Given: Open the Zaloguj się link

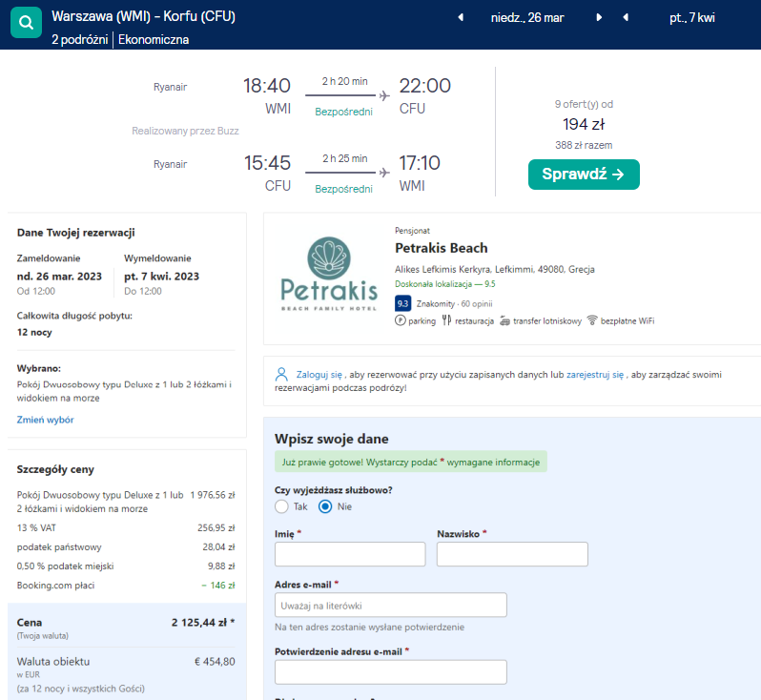Looking at the screenshot, I should click(x=319, y=375).
